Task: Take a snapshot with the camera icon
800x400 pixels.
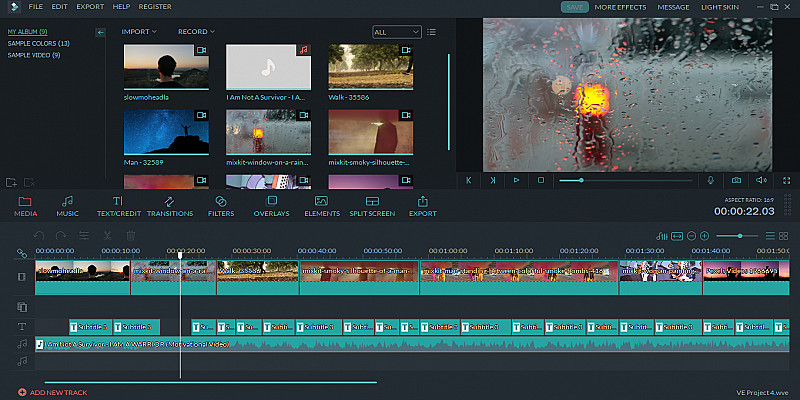Action: [x=736, y=180]
